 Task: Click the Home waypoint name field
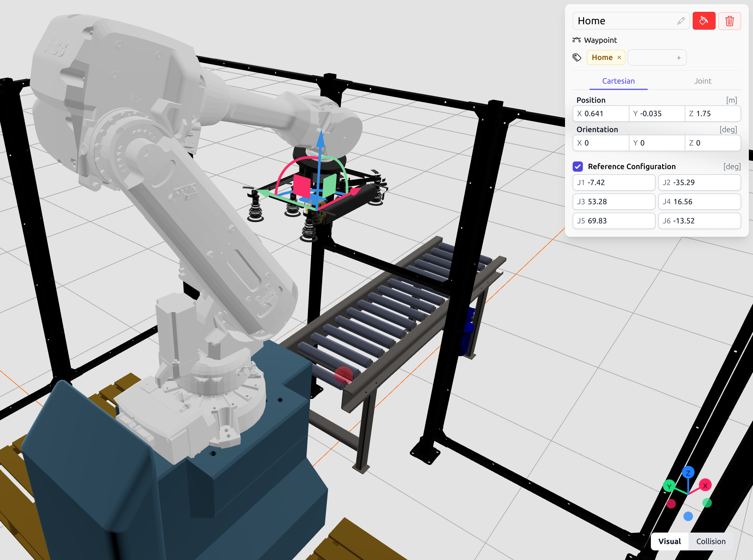click(x=631, y=21)
